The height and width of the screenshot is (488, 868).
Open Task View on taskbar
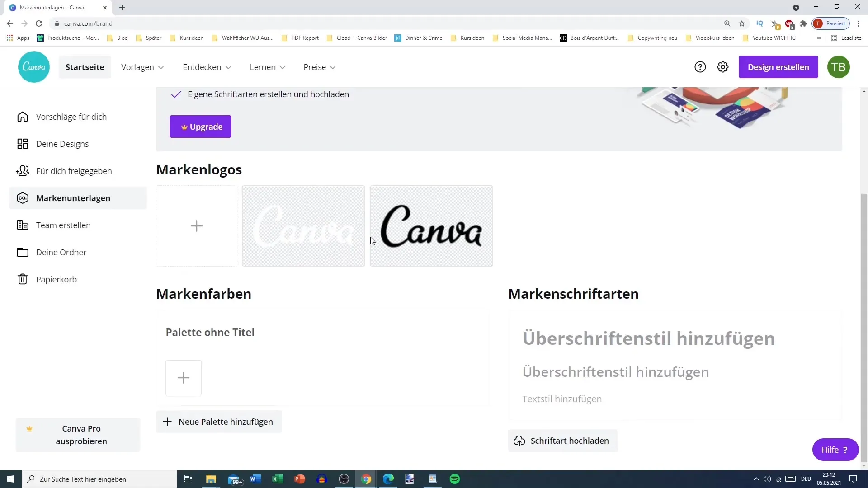(188, 479)
